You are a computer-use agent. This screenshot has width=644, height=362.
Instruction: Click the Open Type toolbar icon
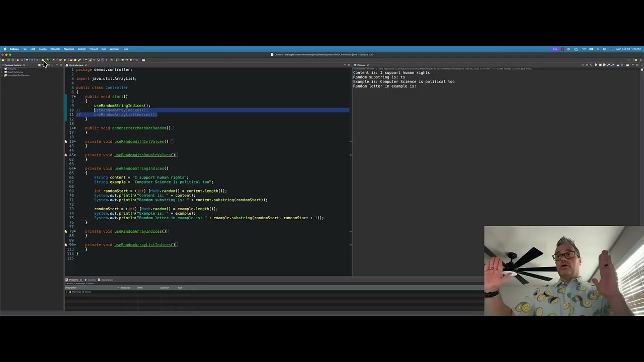click(x=71, y=60)
